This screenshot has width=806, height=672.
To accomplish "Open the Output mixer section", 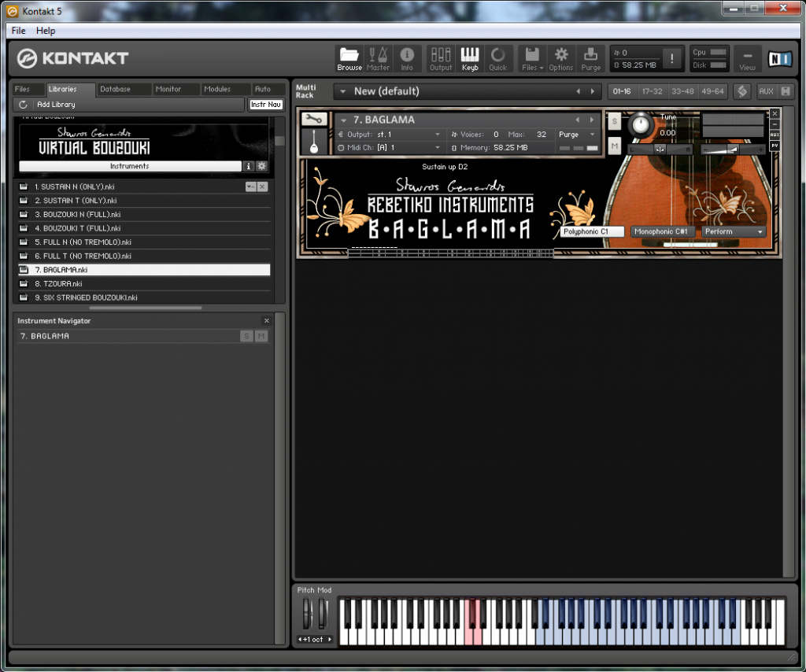I will tap(441, 58).
